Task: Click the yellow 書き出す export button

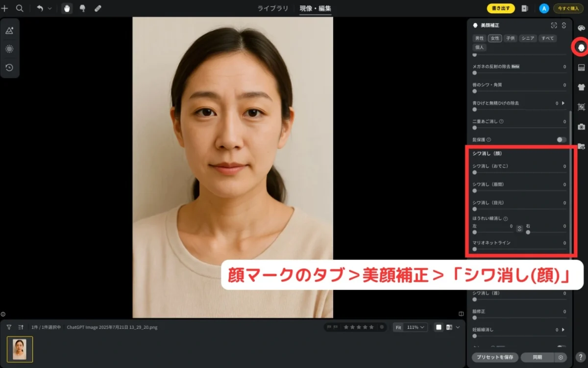Action: [x=501, y=8]
